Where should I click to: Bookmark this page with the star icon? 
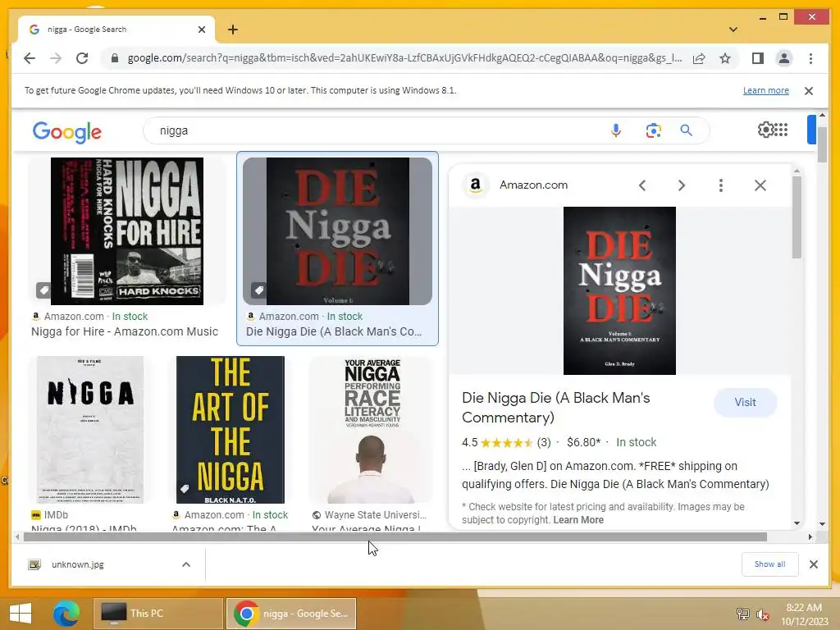pos(725,58)
